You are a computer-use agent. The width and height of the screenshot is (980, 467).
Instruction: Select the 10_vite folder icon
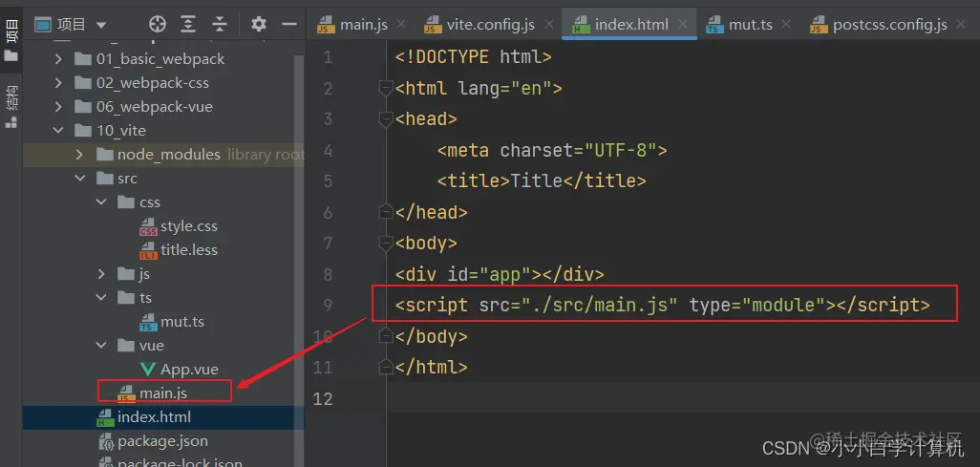82,131
